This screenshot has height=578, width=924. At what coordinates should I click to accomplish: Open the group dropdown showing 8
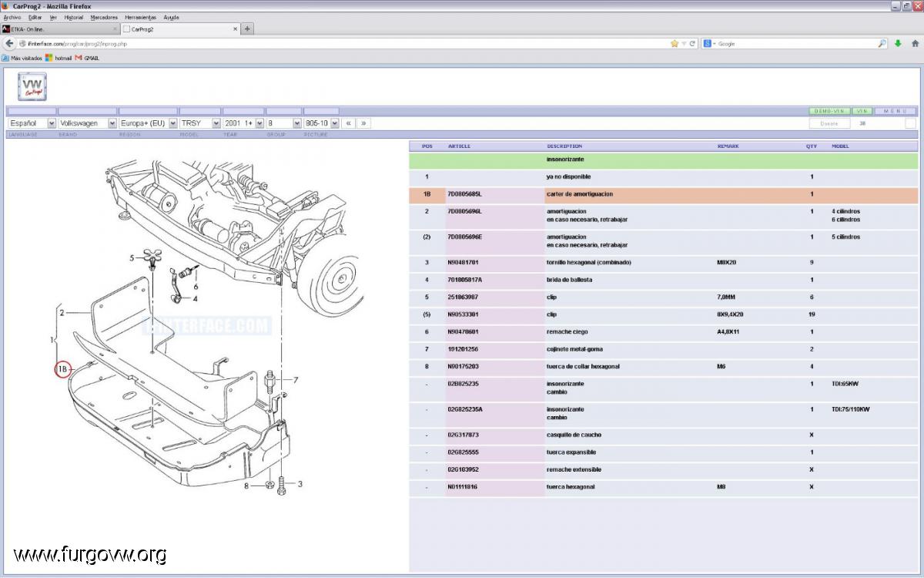coord(284,123)
